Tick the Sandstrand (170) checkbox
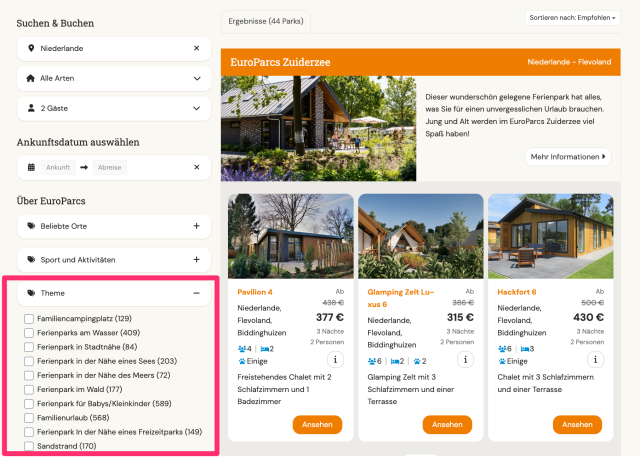The width and height of the screenshot is (640, 471). tap(29, 446)
